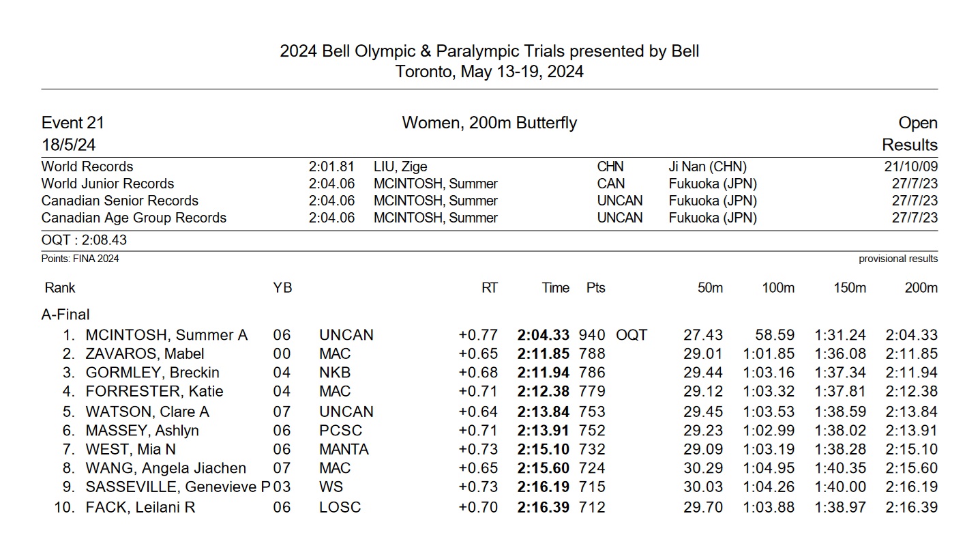Image resolution: width=980 pixels, height=533 pixels.
Task: Click swimmer name ZAVAROS, Mabel
Action: (145, 354)
